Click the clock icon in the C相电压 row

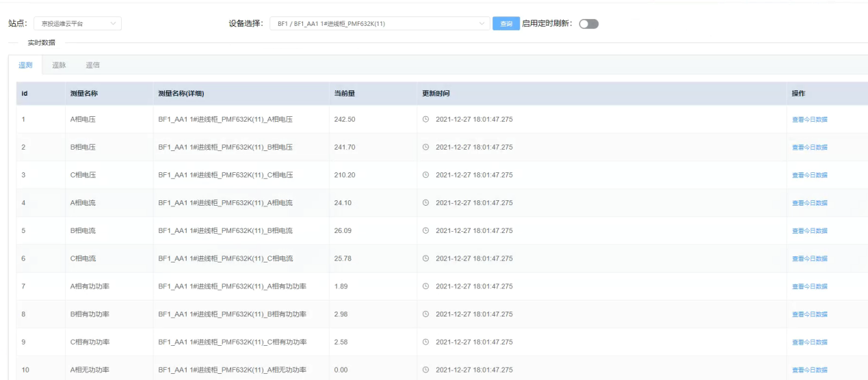[x=426, y=175]
